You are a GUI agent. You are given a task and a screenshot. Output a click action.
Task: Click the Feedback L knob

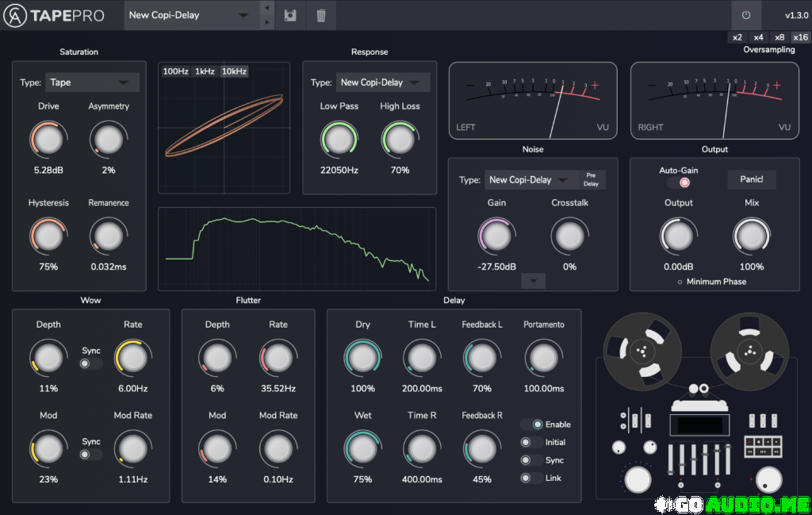[x=482, y=358]
